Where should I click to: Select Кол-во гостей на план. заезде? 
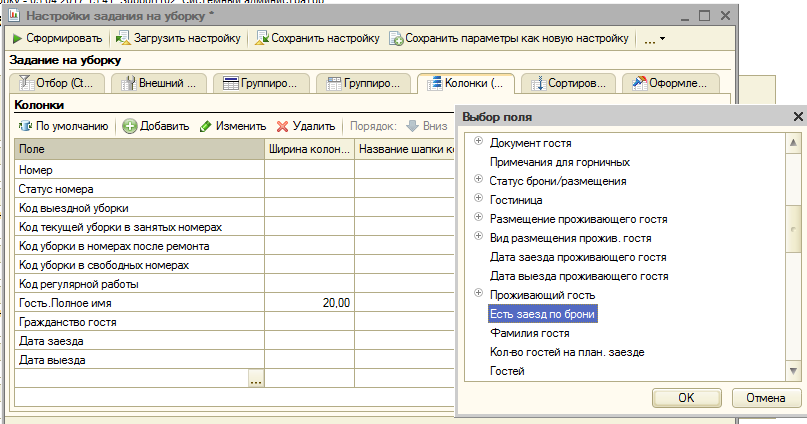coord(567,352)
